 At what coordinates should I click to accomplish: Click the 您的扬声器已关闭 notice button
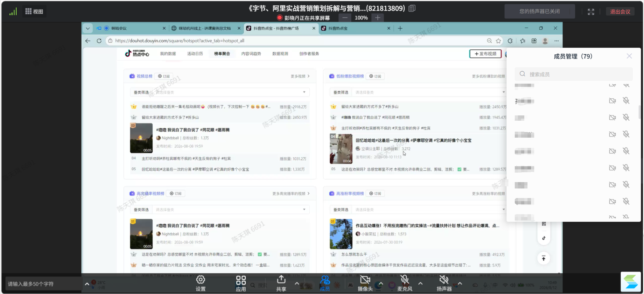(x=539, y=11)
